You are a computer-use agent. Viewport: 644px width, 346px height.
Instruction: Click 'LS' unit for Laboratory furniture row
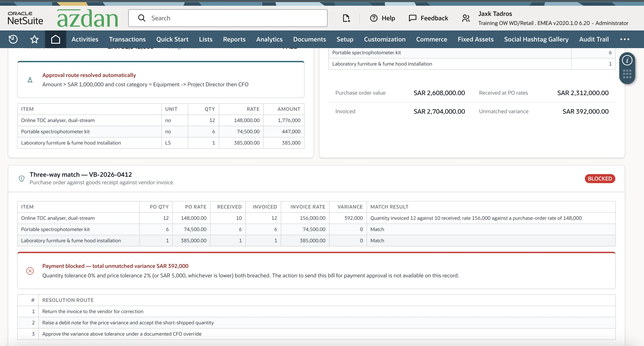168,143
